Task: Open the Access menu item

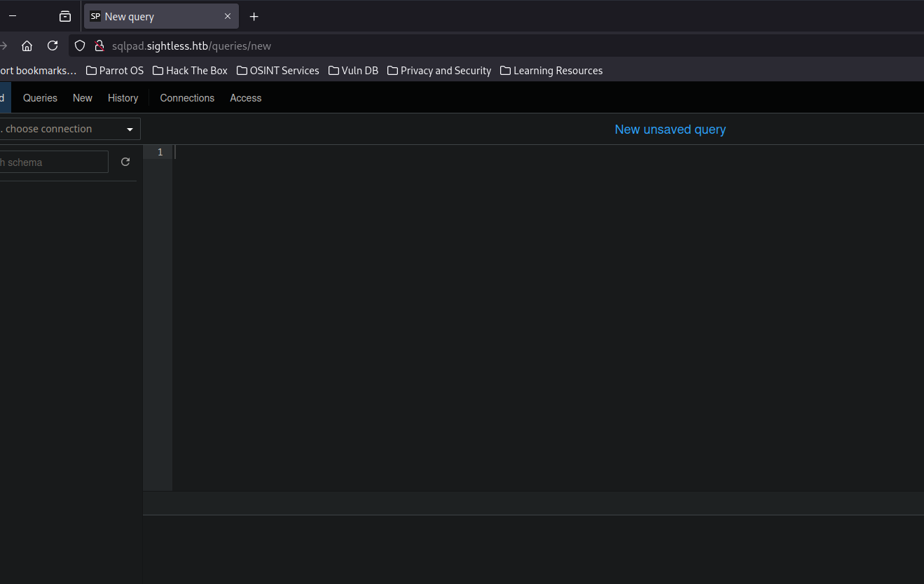Action: (246, 98)
